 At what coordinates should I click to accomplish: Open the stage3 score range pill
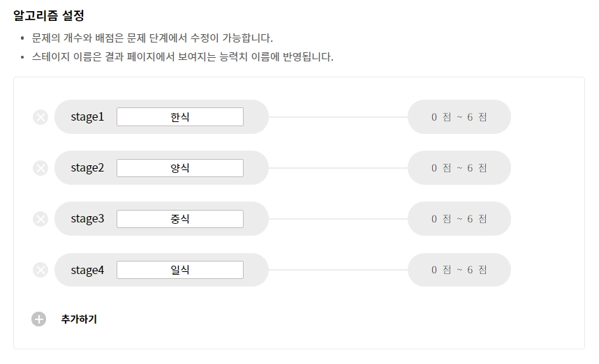point(459,219)
